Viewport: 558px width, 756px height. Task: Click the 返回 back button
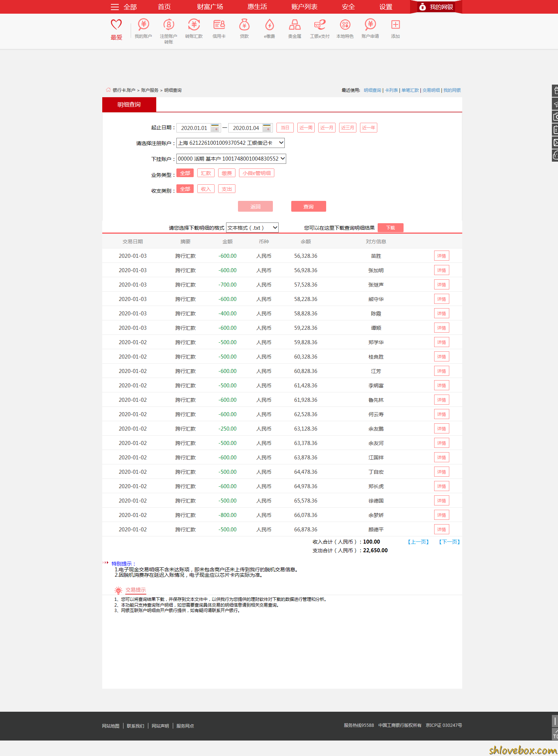pyautogui.click(x=255, y=206)
